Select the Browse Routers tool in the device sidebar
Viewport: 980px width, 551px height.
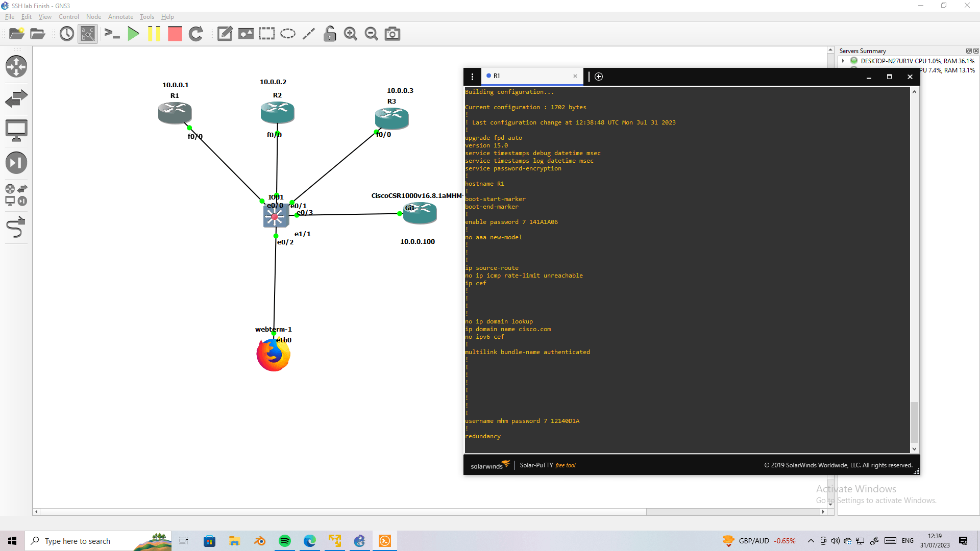pyautogui.click(x=16, y=66)
